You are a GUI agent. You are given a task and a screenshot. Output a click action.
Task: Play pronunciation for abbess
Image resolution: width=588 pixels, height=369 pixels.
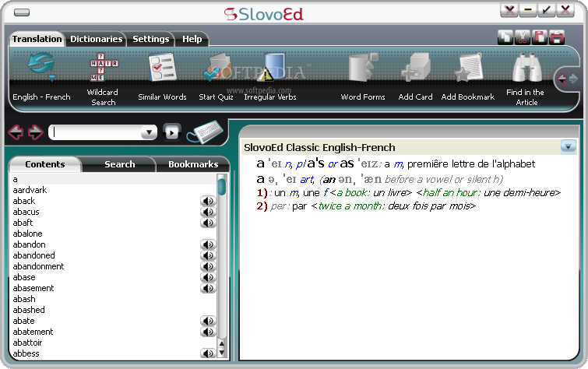click(x=208, y=353)
